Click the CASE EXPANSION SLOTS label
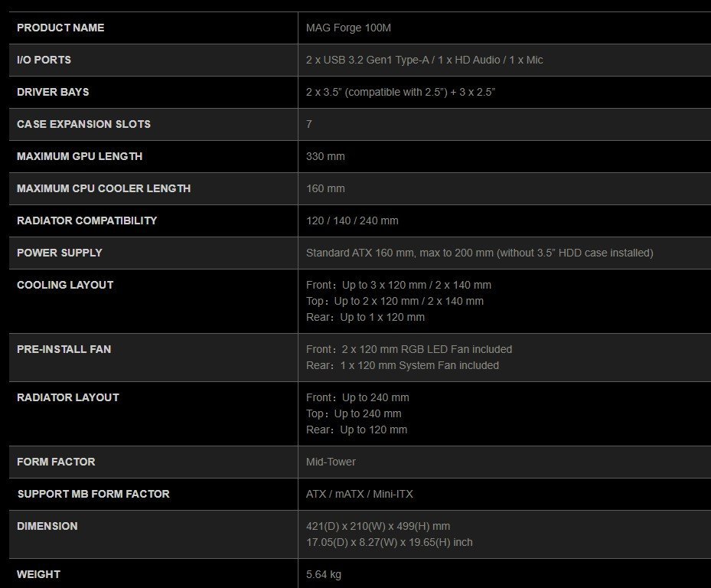 pos(83,124)
